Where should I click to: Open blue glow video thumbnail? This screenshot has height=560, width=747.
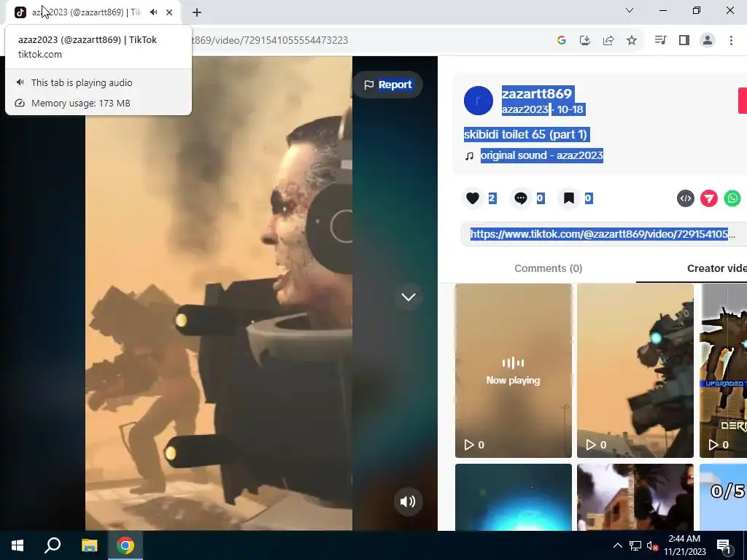pos(513,497)
